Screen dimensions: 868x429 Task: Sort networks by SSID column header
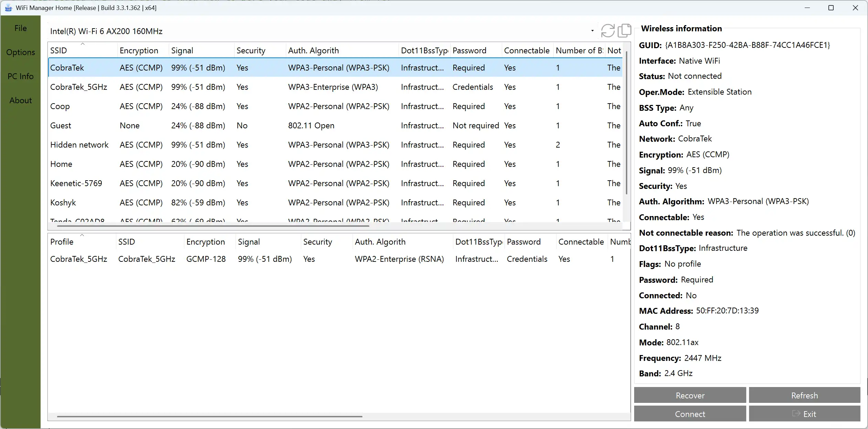pyautogui.click(x=58, y=51)
